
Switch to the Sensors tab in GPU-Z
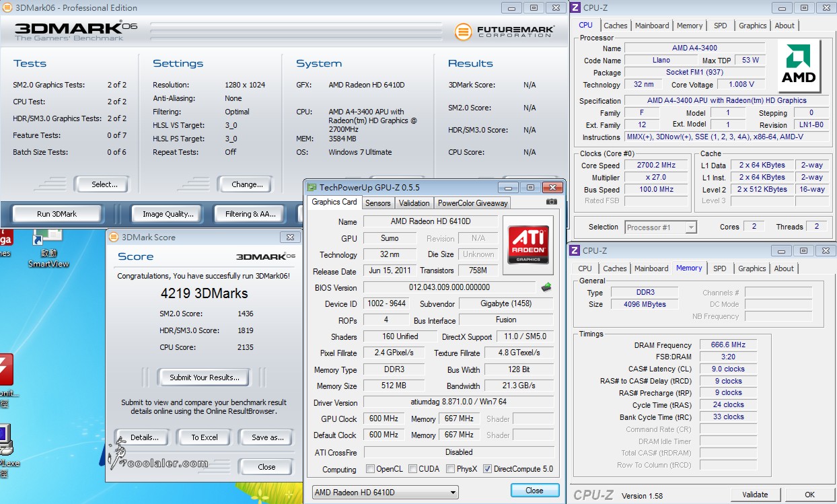tap(377, 203)
